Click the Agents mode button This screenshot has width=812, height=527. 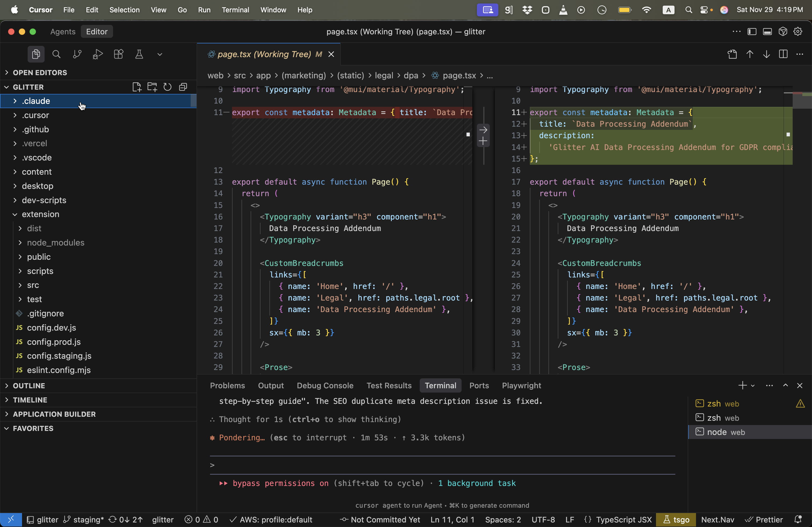pos(63,31)
